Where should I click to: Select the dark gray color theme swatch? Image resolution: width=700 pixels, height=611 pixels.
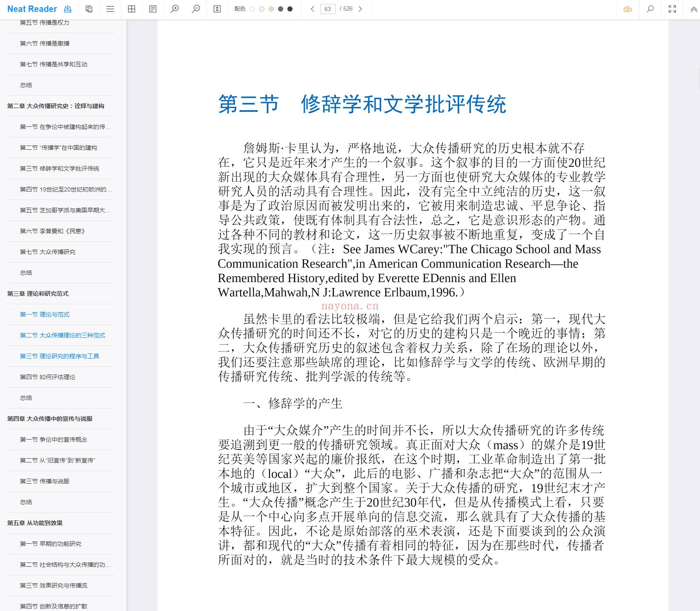[281, 9]
